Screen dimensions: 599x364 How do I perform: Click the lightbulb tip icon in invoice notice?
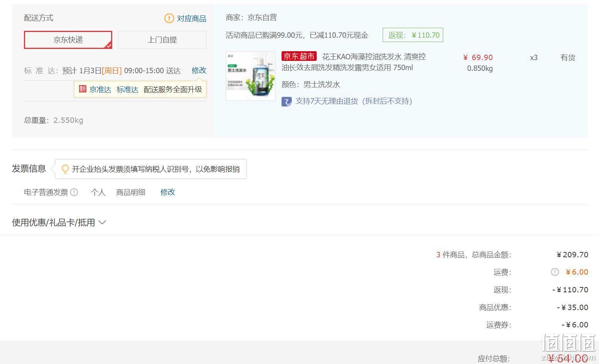coord(65,169)
